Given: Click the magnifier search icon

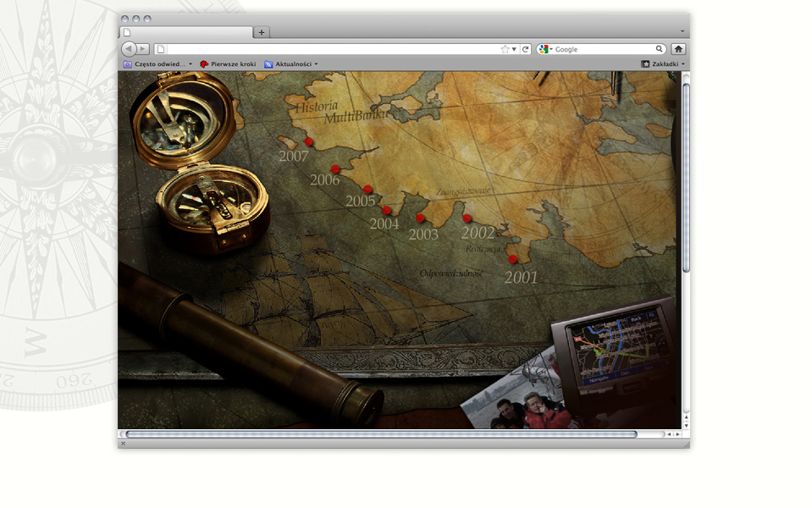Looking at the screenshot, I should (x=659, y=48).
